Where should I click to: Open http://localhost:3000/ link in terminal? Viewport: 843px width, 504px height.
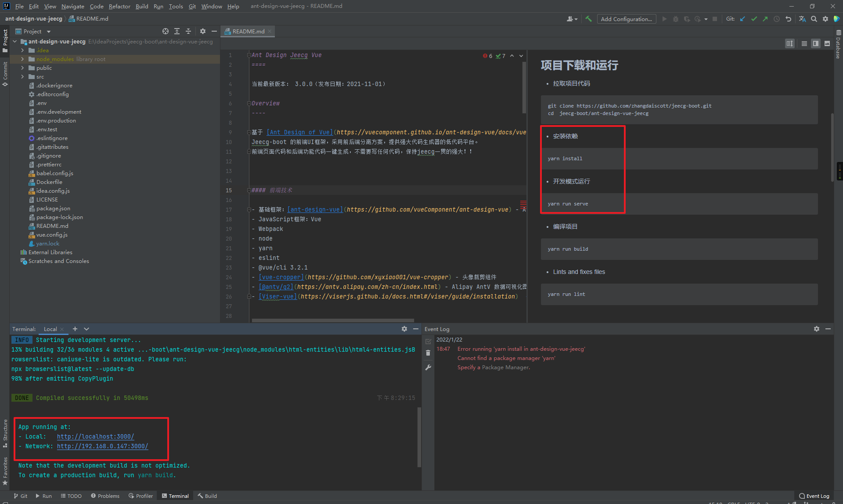[95, 436]
